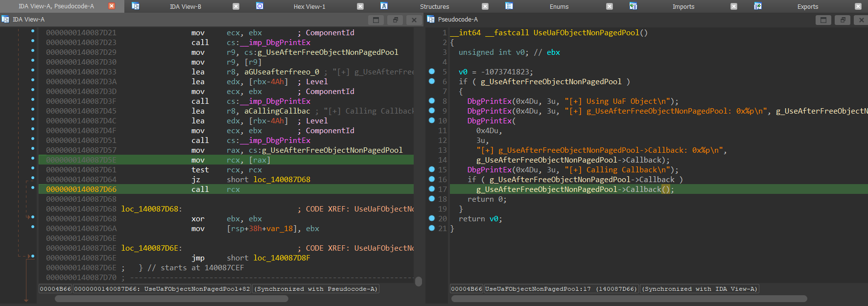Maximize the IDA View-A panel
The height and width of the screenshot is (306, 868).
point(376,20)
